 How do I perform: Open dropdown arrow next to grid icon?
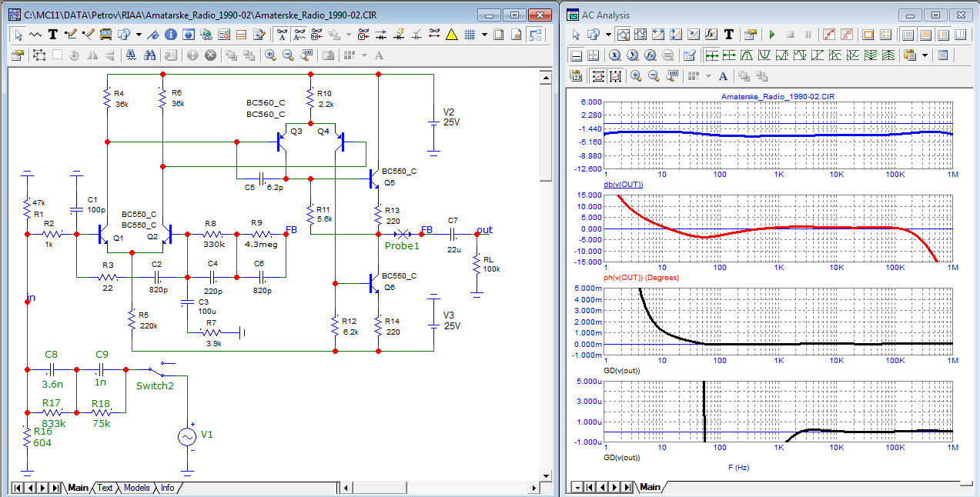(x=484, y=35)
